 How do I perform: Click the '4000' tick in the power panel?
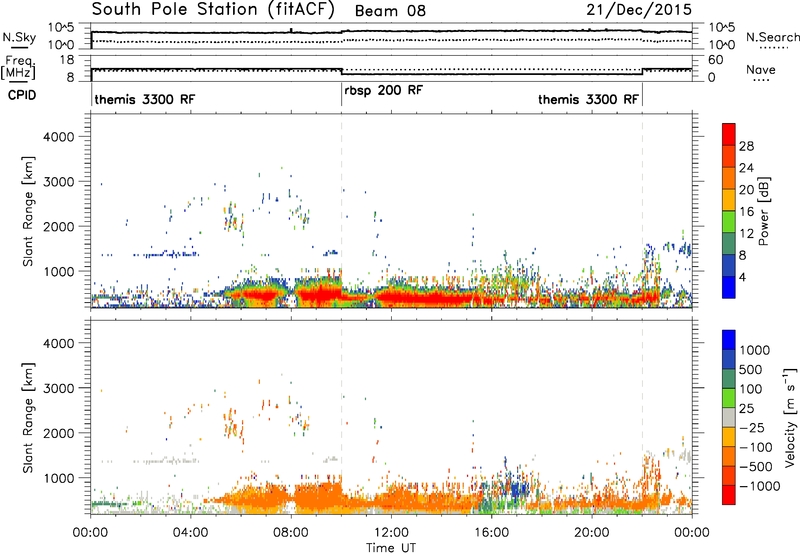tap(58, 137)
